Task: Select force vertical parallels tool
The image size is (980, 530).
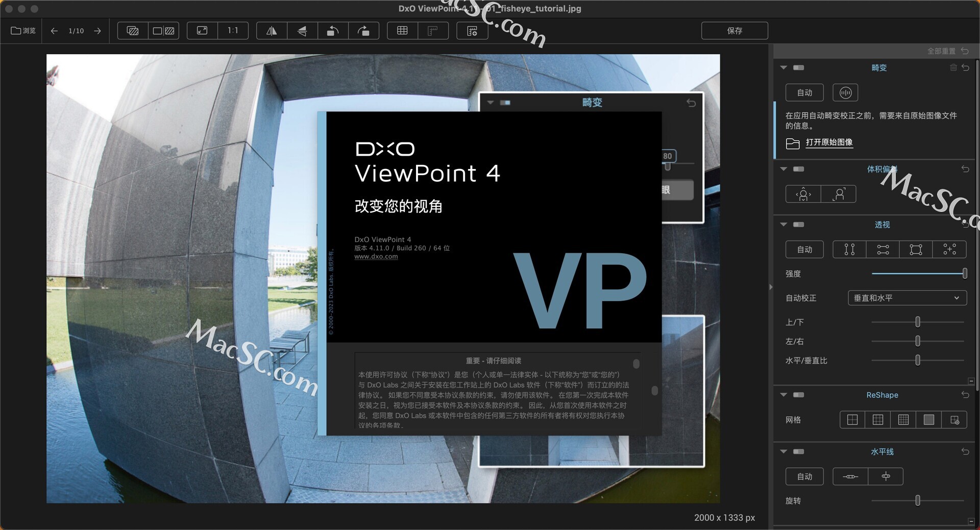Action: (x=849, y=249)
